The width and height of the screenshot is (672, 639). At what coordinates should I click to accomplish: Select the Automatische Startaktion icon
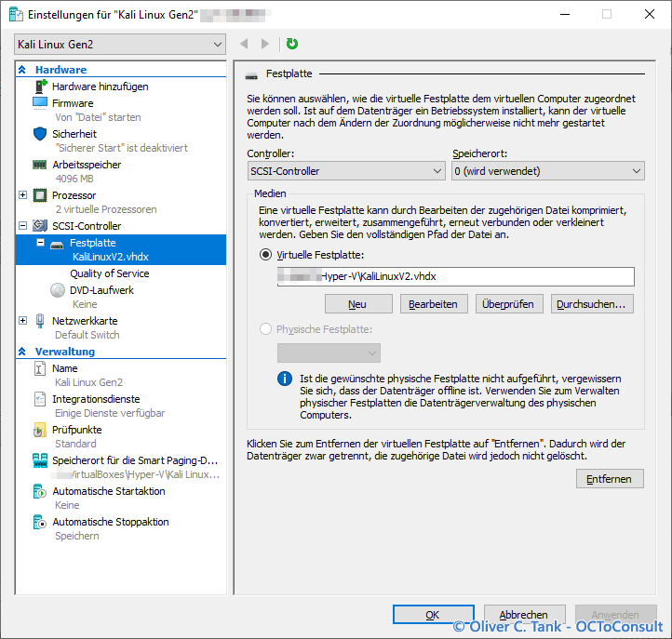[40, 491]
